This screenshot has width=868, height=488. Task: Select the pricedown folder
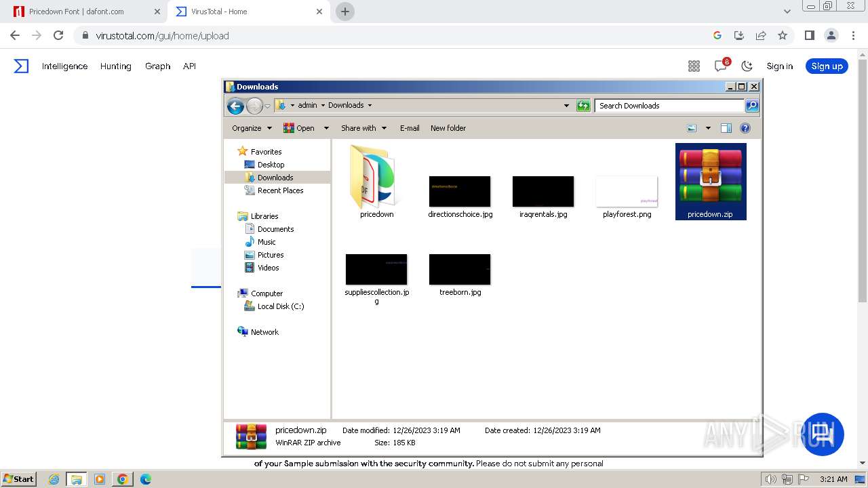point(376,181)
